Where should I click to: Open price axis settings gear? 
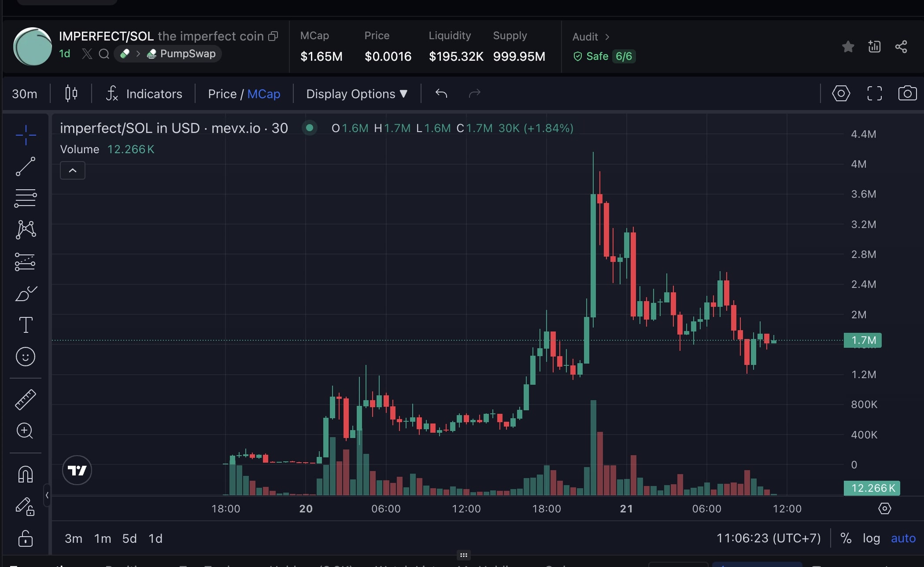tap(884, 508)
